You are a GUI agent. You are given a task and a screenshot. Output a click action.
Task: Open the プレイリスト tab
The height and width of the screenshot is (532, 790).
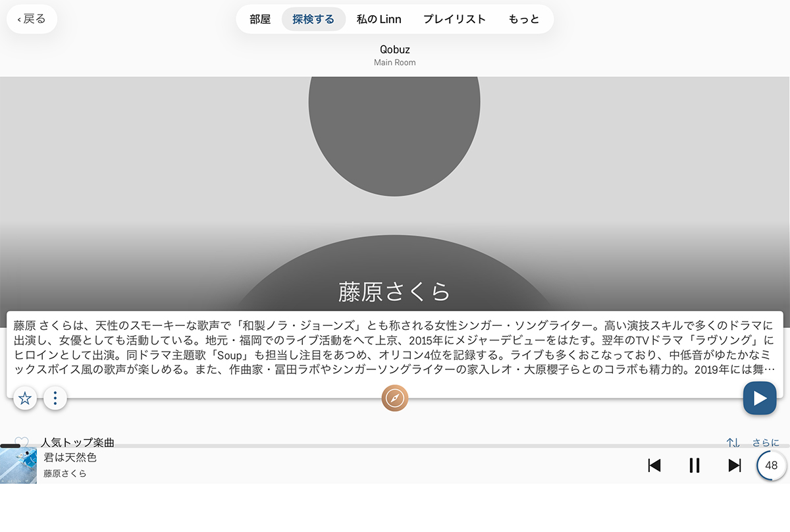[455, 19]
